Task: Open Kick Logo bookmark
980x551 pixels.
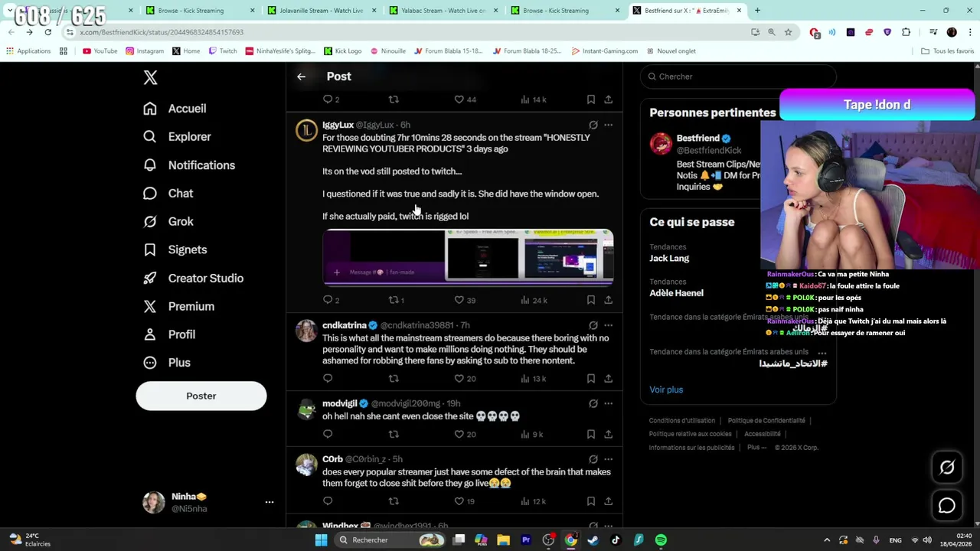Action: [342, 51]
